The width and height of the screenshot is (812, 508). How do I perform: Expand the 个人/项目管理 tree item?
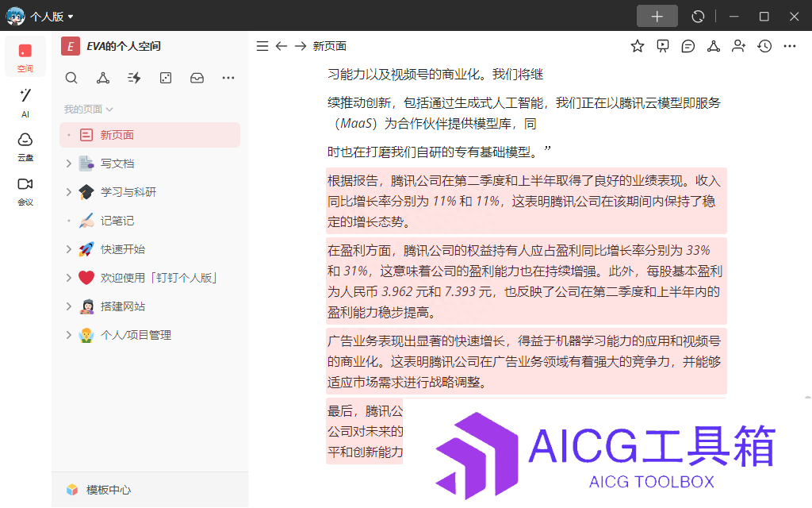(69, 335)
